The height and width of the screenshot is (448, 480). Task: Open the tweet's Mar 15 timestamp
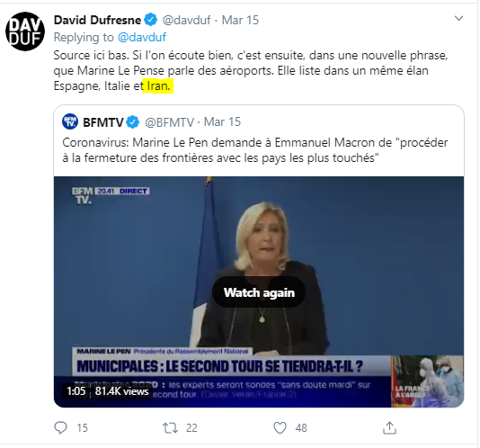(x=240, y=20)
